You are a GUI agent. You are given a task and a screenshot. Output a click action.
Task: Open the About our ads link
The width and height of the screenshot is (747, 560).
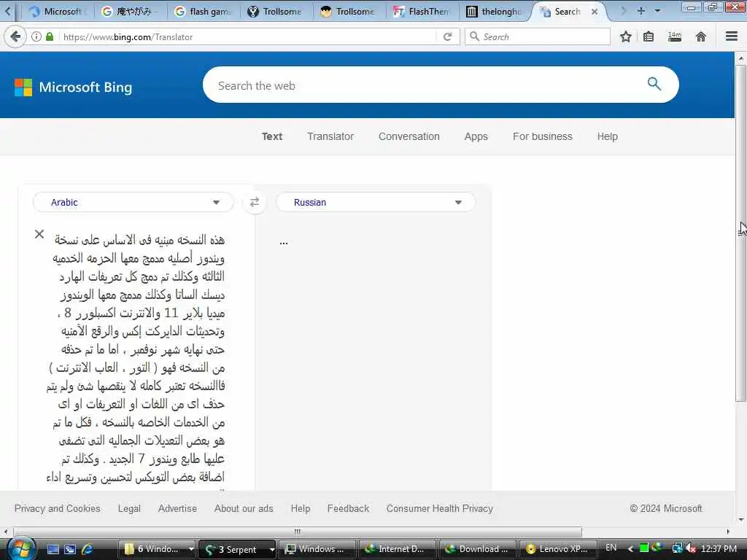pos(244,508)
